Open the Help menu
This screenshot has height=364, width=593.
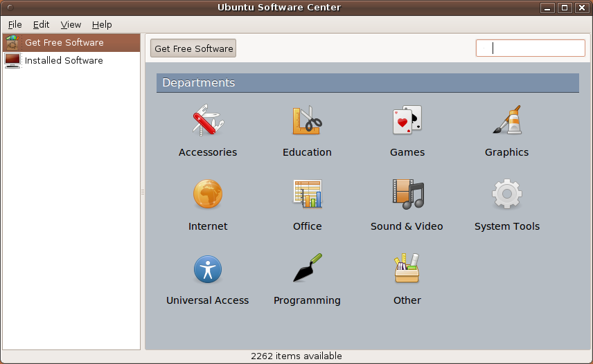tap(102, 24)
